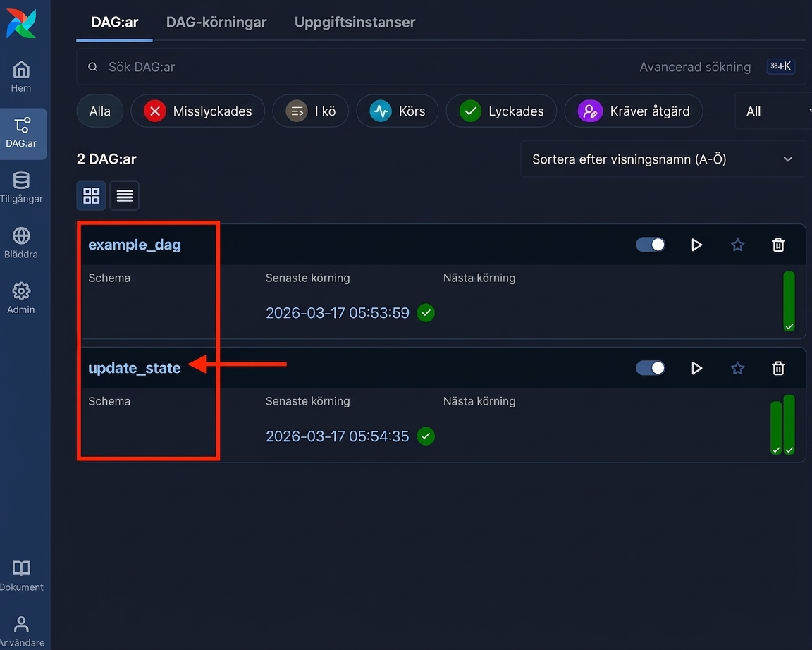The image size is (812, 650).
Task: Trigger the update_state run
Action: pyautogui.click(x=696, y=368)
